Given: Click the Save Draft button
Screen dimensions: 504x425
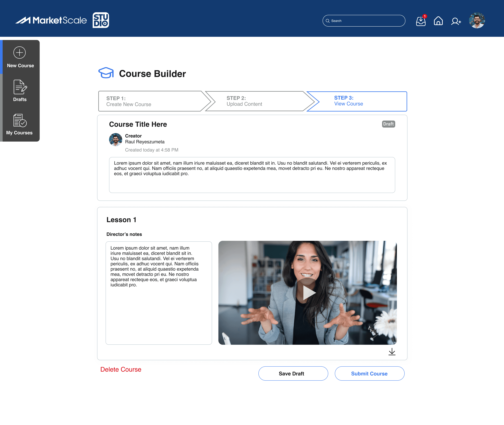Looking at the screenshot, I should 293,373.
